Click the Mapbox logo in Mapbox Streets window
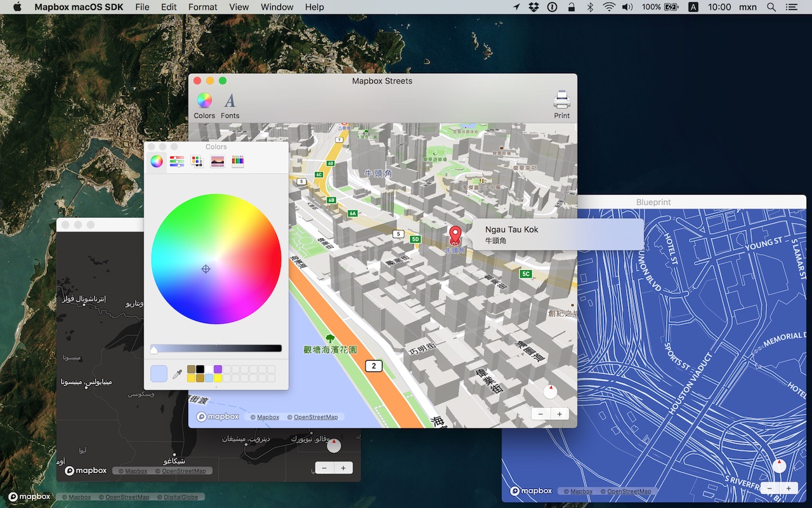The width and height of the screenshot is (812, 508). coord(218,417)
